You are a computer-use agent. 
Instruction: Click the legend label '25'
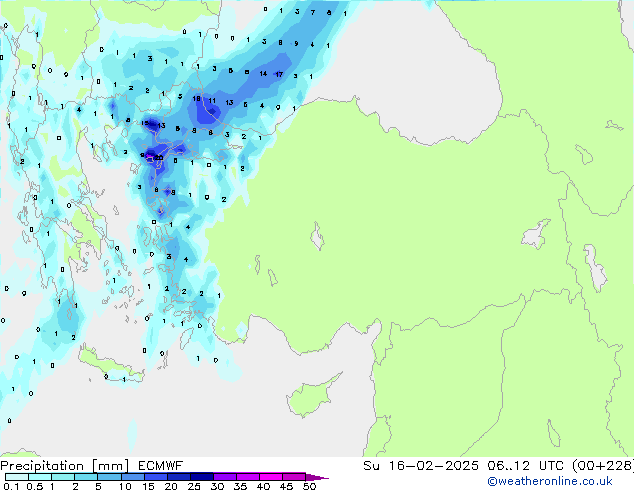coord(194,486)
